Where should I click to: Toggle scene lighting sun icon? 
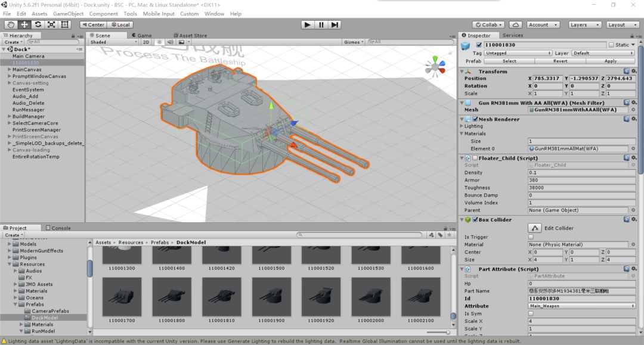(160, 42)
